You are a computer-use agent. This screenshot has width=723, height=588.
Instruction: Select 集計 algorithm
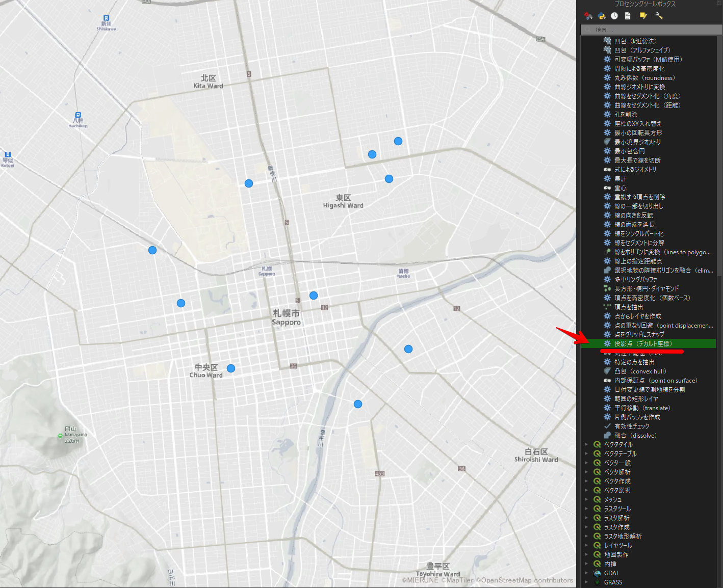click(621, 178)
